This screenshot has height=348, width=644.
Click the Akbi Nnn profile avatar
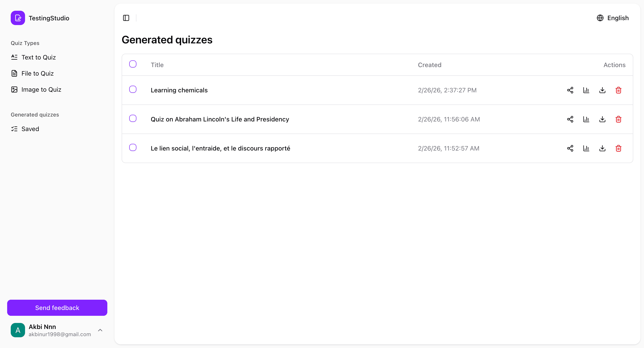click(18, 330)
